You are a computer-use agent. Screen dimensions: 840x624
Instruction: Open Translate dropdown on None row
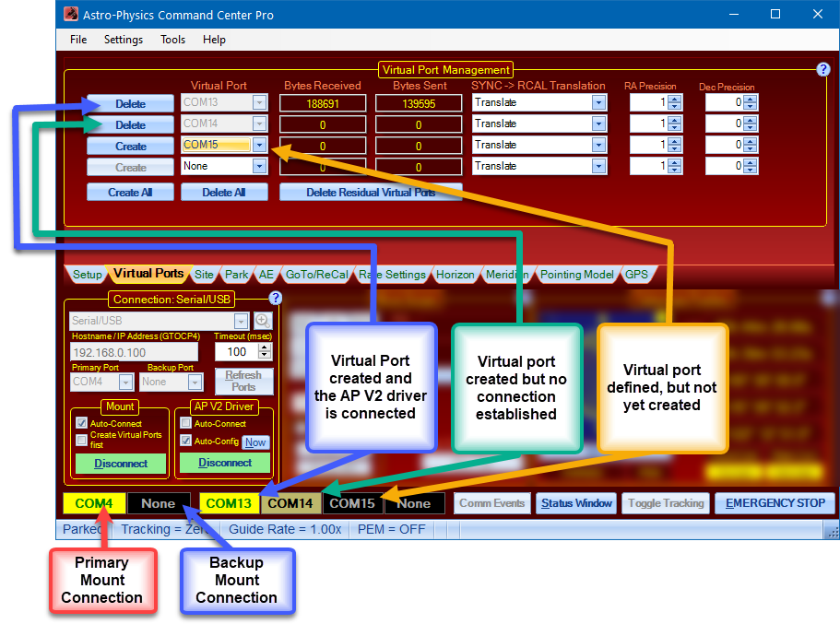598,166
